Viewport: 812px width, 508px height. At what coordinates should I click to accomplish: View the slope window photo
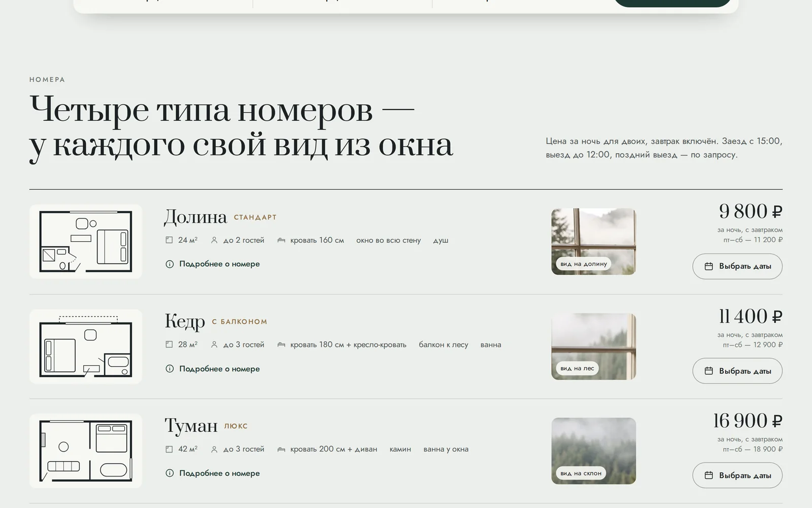click(594, 451)
